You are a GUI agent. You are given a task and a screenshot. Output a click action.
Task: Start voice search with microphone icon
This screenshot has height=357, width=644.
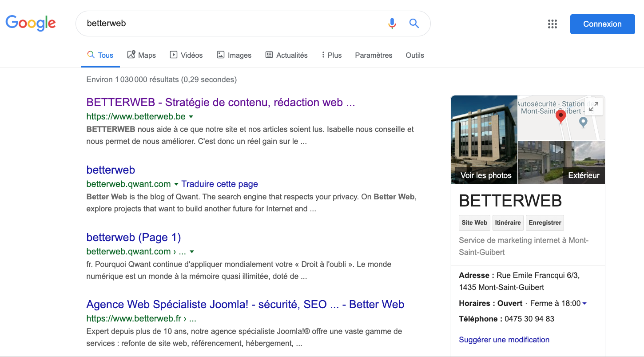392,24
